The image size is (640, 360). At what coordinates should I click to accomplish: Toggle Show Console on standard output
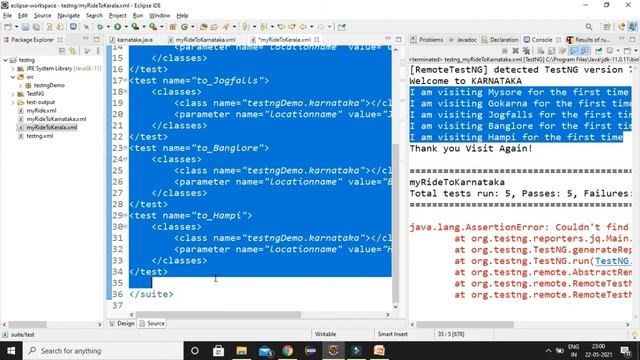point(574,51)
